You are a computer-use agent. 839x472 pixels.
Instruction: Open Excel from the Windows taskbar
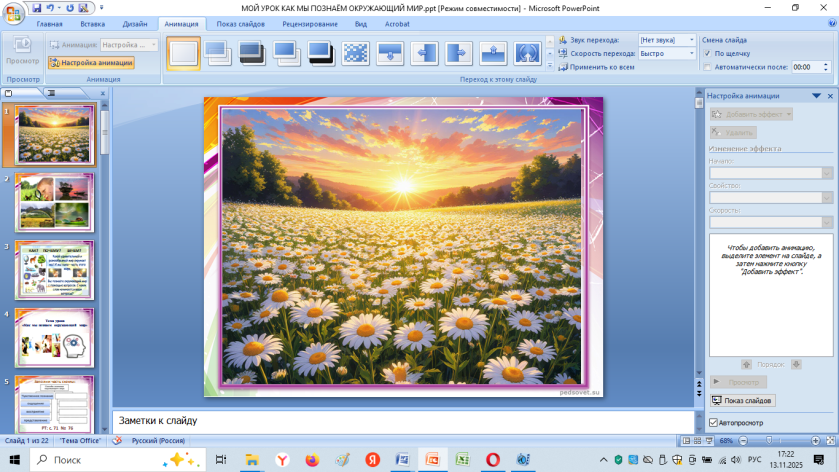tap(462, 459)
